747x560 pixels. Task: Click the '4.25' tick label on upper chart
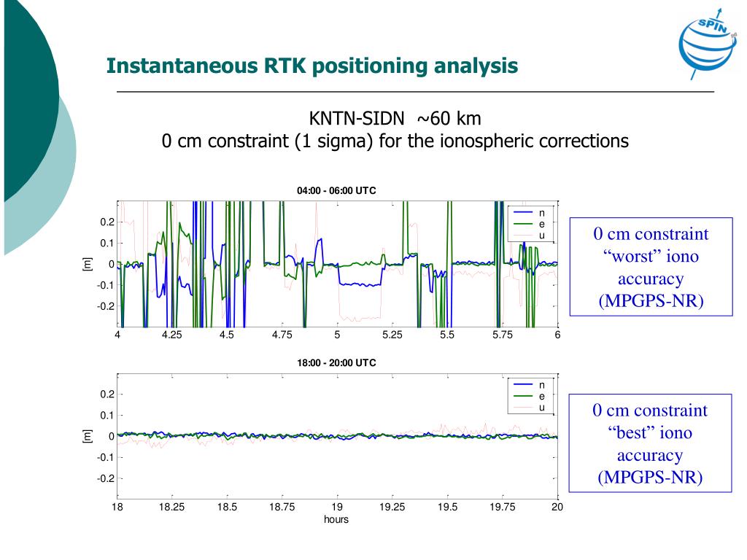[172, 335]
